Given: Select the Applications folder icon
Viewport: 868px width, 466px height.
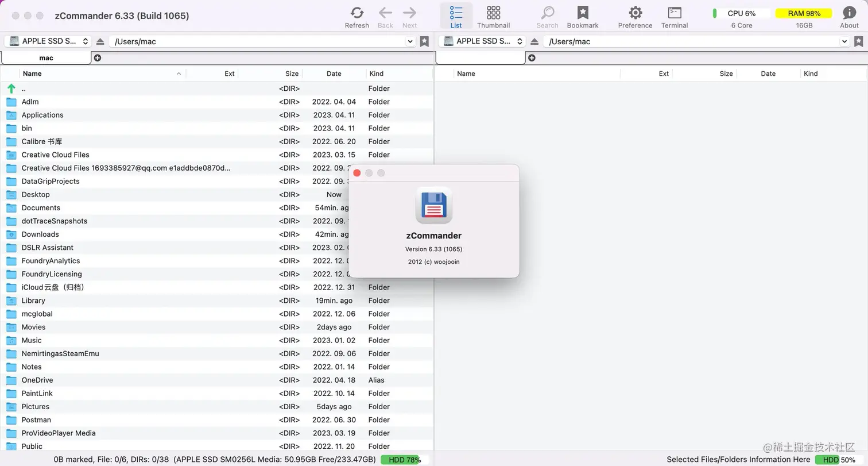Looking at the screenshot, I should click(11, 115).
